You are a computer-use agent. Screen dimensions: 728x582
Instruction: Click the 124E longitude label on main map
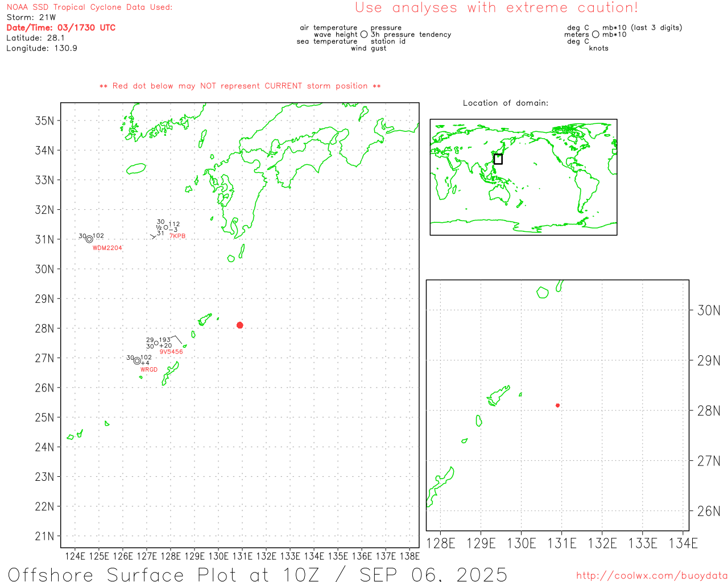point(75,556)
